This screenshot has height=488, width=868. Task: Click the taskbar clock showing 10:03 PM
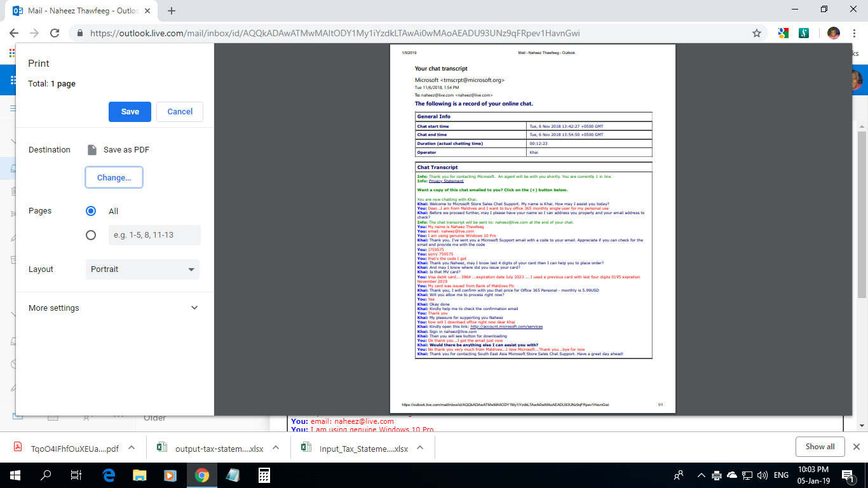(x=815, y=475)
